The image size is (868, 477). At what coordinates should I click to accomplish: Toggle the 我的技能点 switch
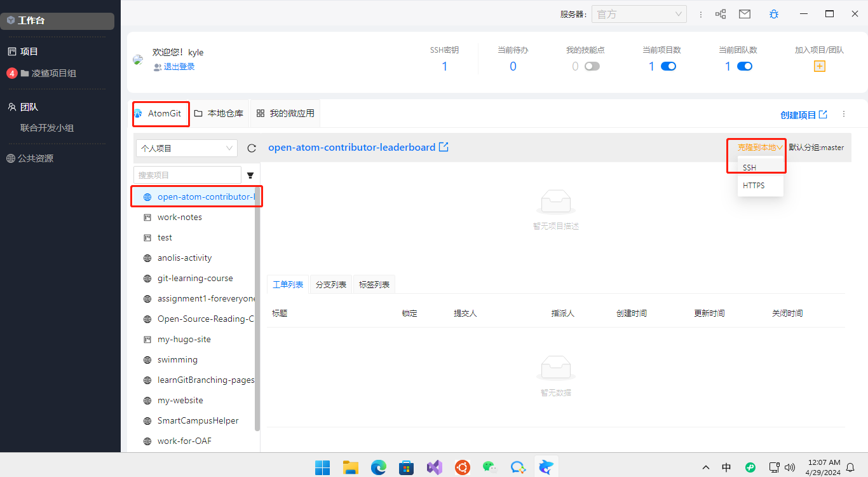click(592, 66)
